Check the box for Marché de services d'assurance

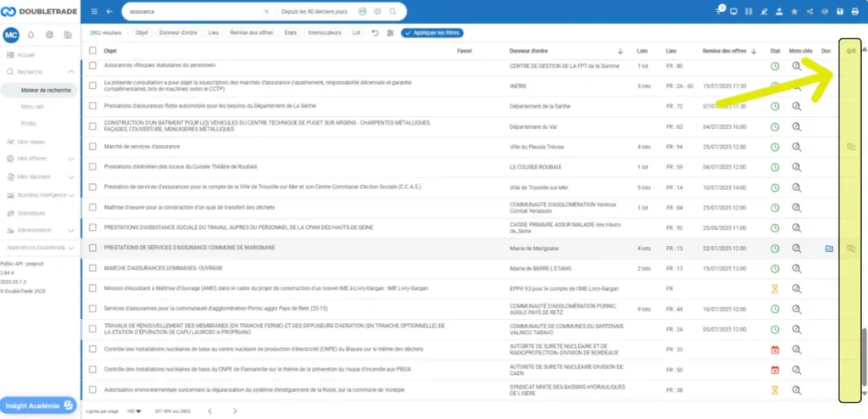pyautogui.click(x=93, y=147)
